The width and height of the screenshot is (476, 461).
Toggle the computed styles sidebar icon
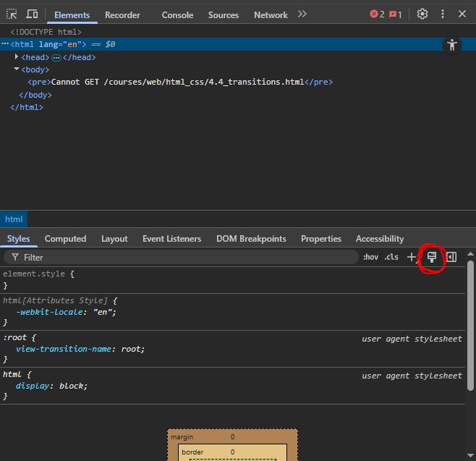point(451,257)
